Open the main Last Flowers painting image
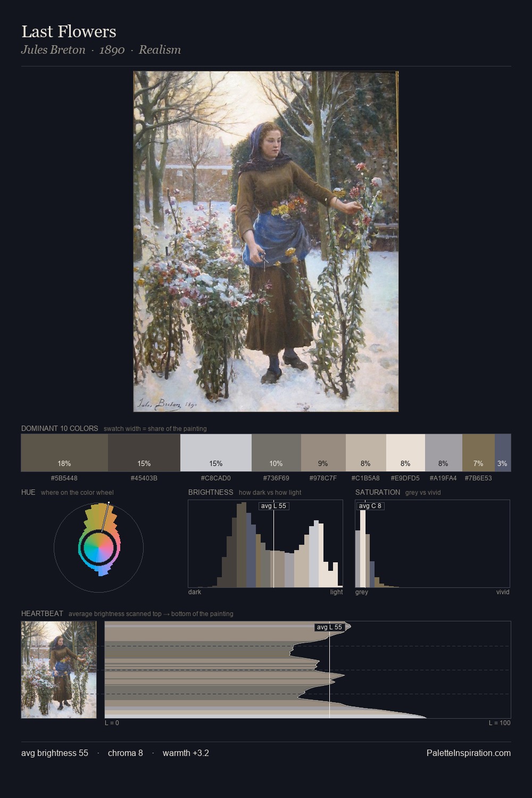Viewport: 532px width, 798px height. point(266,242)
